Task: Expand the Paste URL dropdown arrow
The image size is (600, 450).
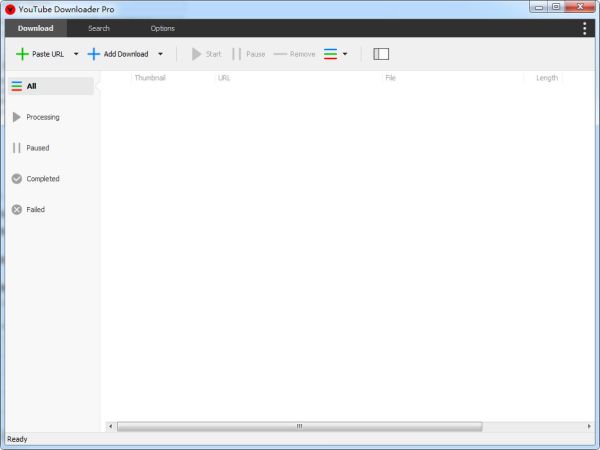Action: pyautogui.click(x=76, y=54)
